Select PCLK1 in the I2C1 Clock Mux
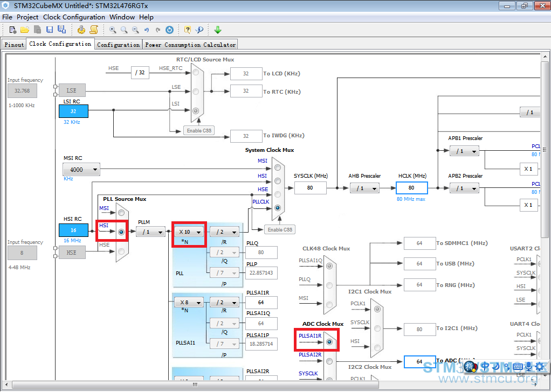 [x=377, y=309]
